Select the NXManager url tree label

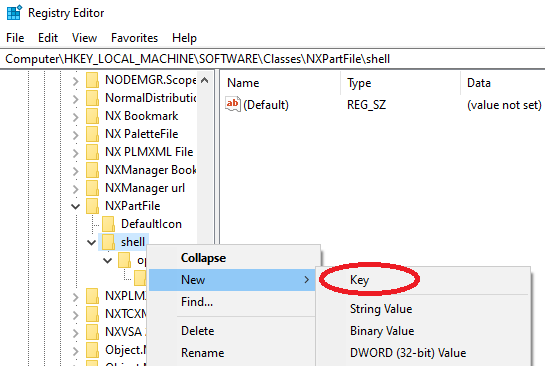click(x=145, y=188)
